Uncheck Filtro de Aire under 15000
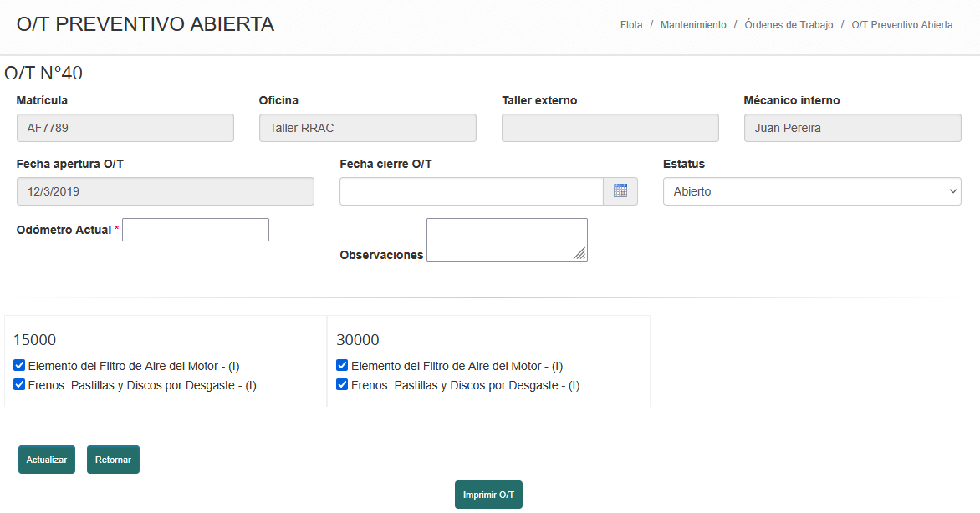 tap(19, 366)
